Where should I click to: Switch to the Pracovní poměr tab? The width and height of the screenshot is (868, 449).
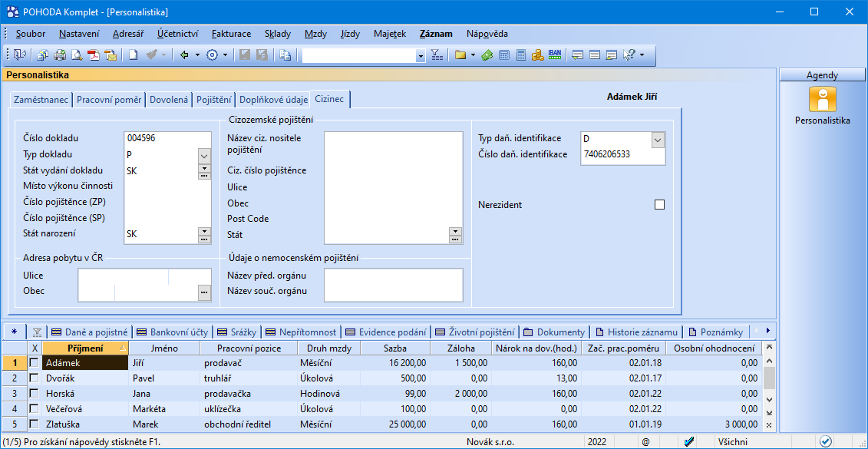point(109,100)
